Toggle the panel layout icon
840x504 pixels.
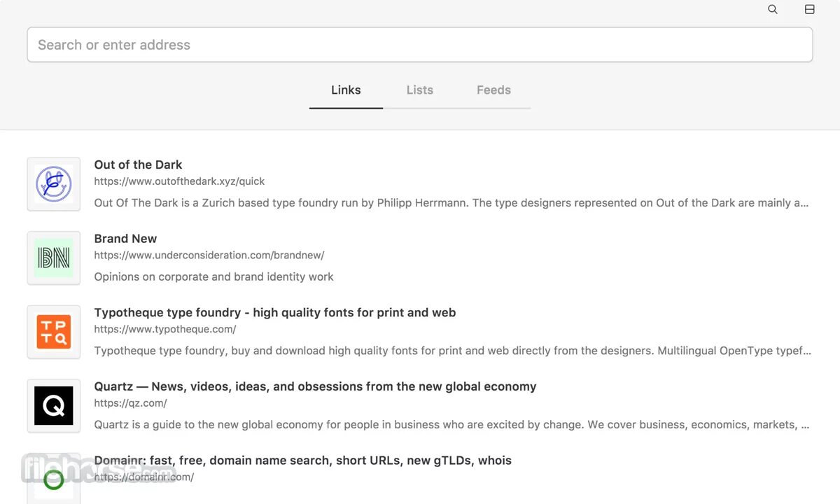pyautogui.click(x=809, y=10)
